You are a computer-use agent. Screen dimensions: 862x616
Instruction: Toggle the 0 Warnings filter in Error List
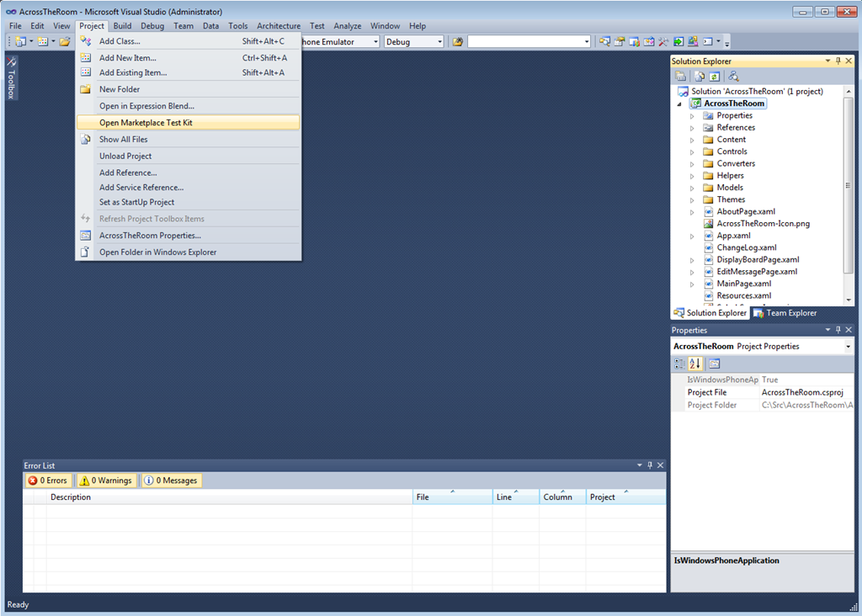tap(106, 481)
